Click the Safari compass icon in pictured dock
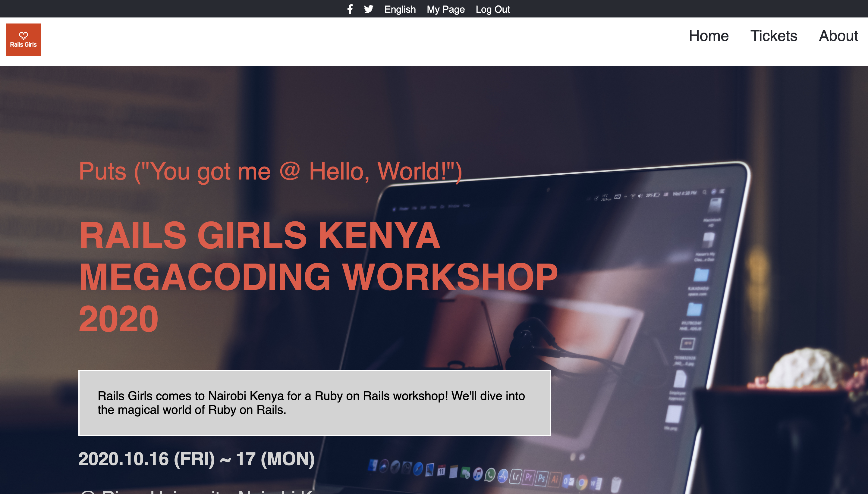The width and height of the screenshot is (868, 494). tap(418, 469)
